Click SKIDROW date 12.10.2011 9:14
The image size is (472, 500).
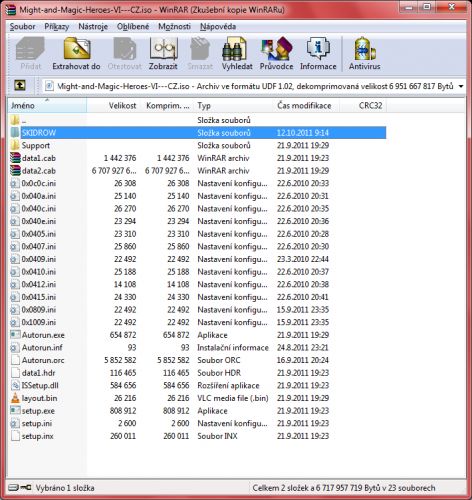click(303, 133)
